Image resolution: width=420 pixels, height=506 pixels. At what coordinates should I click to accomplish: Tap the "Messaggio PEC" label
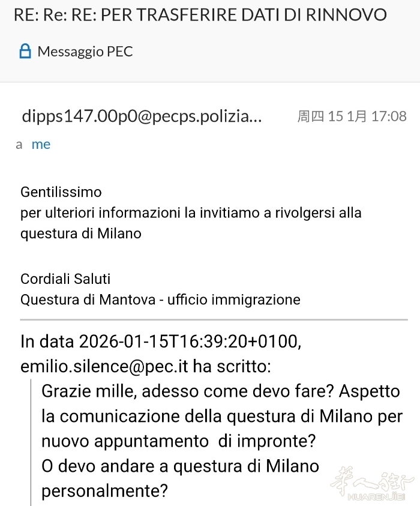(85, 52)
